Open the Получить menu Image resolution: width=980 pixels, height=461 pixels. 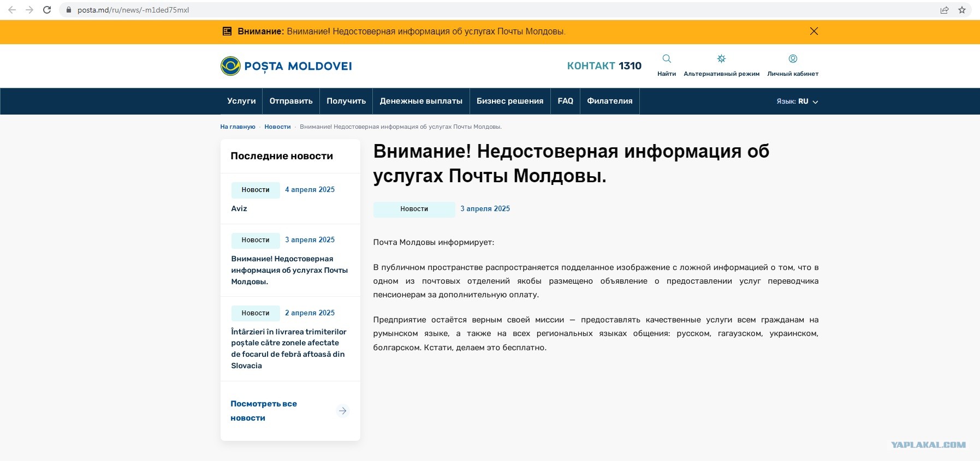click(x=346, y=101)
